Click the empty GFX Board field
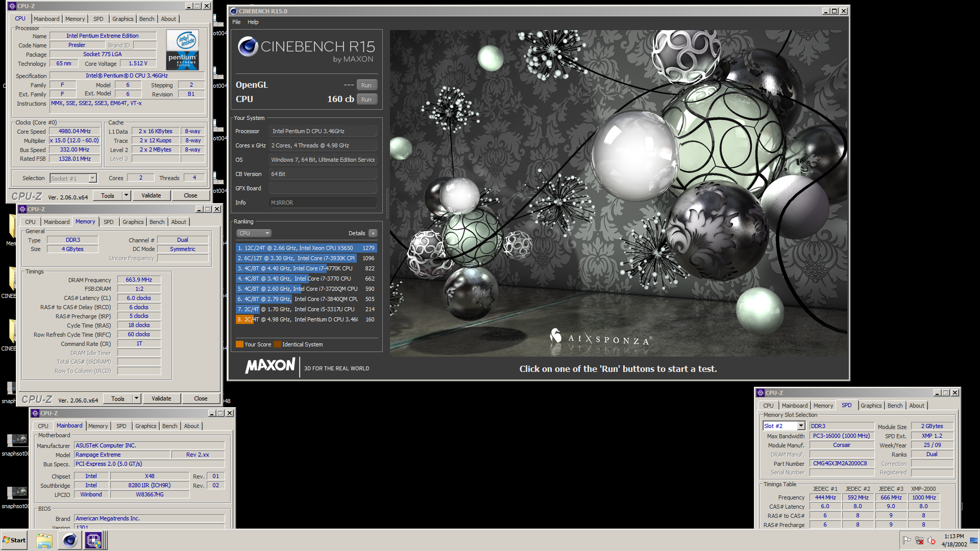 coord(323,188)
